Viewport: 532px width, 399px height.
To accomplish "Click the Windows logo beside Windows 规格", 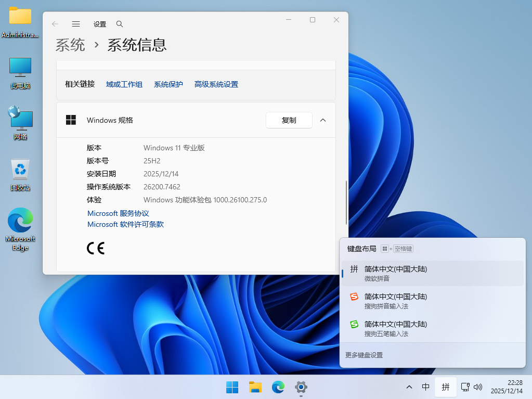I will (x=71, y=120).
